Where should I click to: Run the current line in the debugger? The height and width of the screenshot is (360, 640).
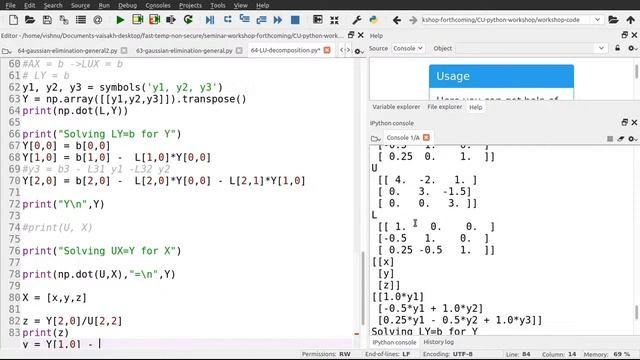coord(227,20)
